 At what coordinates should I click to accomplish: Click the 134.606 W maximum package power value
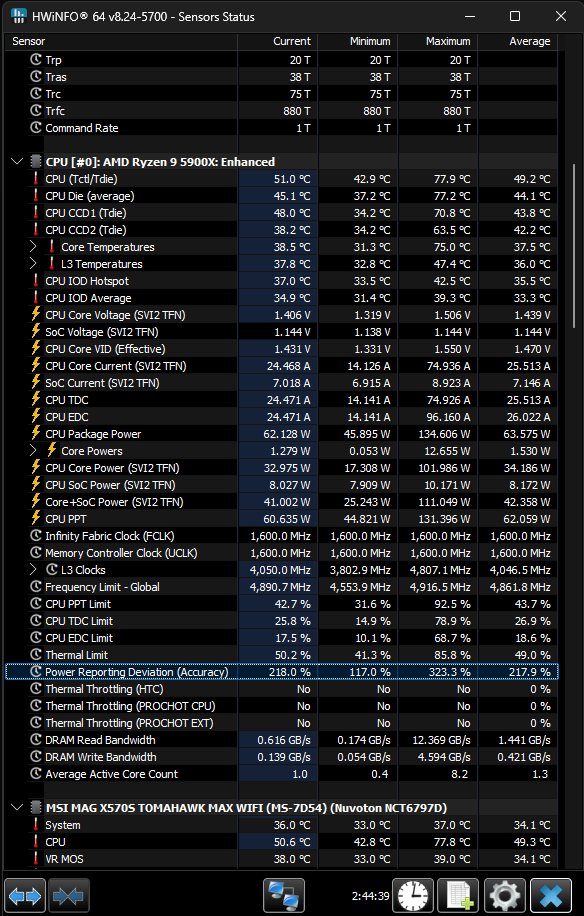pos(444,434)
